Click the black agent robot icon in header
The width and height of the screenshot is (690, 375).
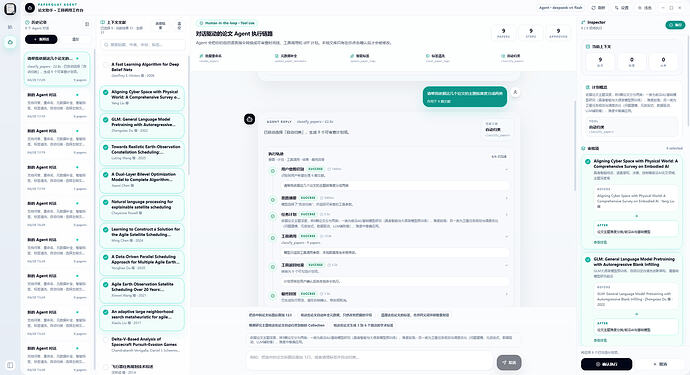pos(30,8)
